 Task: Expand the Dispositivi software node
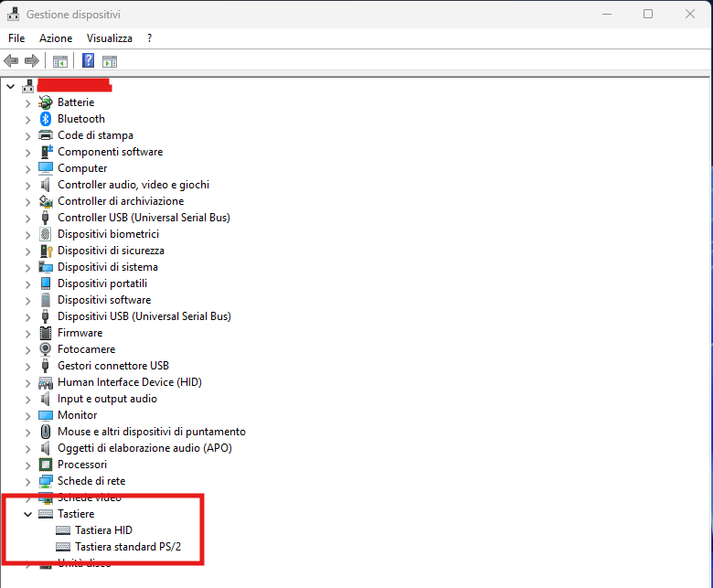click(x=27, y=301)
